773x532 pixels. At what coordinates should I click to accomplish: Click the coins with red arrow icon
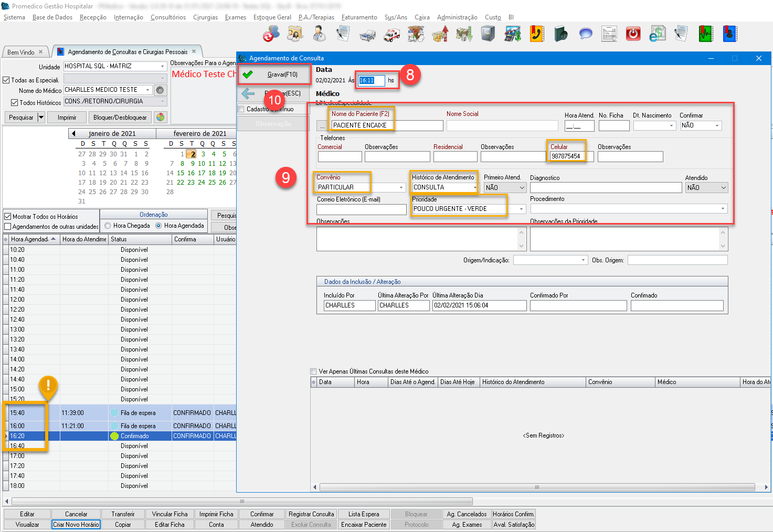tap(440, 34)
